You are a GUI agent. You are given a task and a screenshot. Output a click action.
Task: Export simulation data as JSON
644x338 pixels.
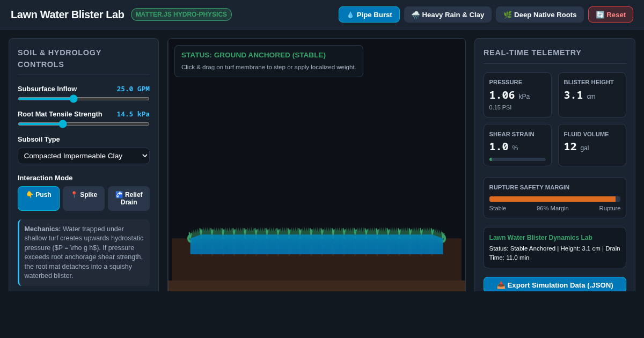click(x=555, y=285)
